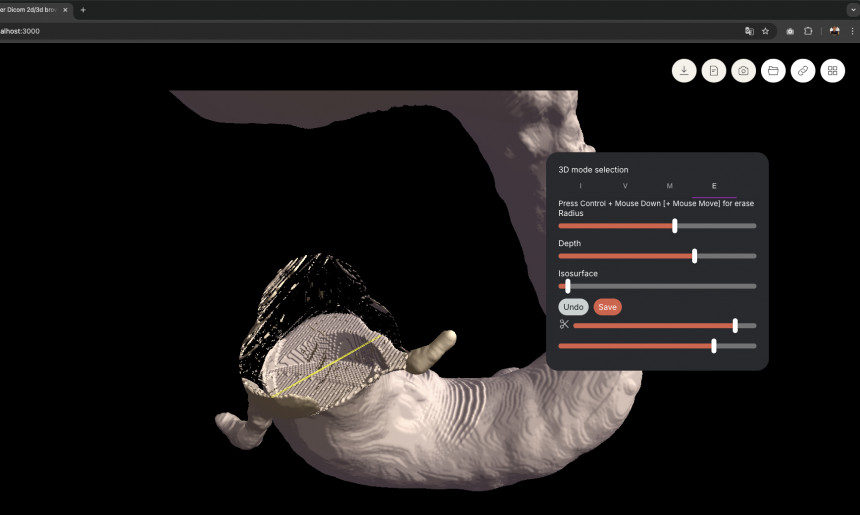Click the link chain icon button

tap(802, 71)
